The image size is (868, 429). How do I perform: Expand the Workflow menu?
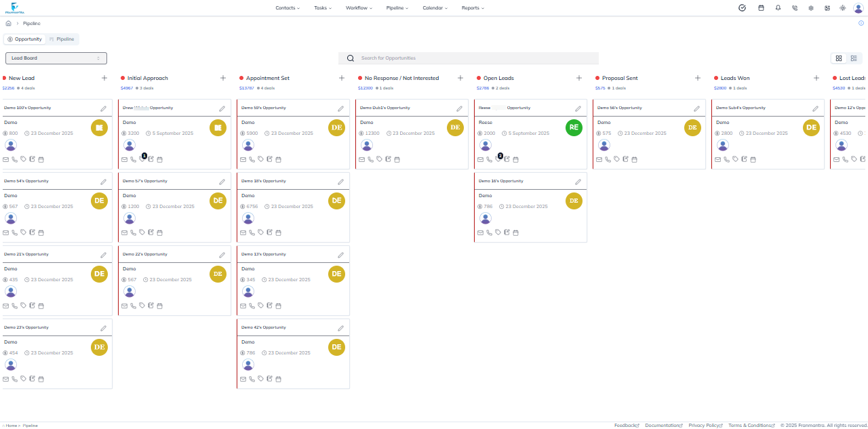(x=359, y=8)
